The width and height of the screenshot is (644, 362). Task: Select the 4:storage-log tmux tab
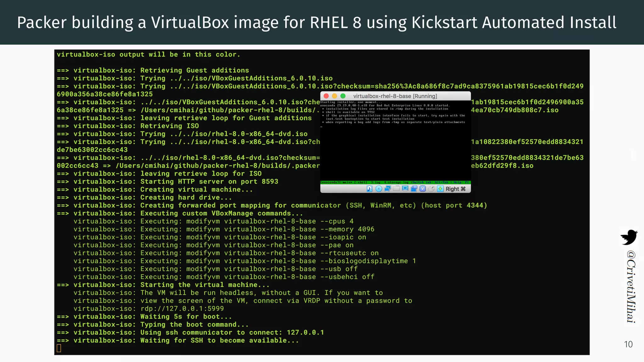pyautogui.click(x=396, y=182)
